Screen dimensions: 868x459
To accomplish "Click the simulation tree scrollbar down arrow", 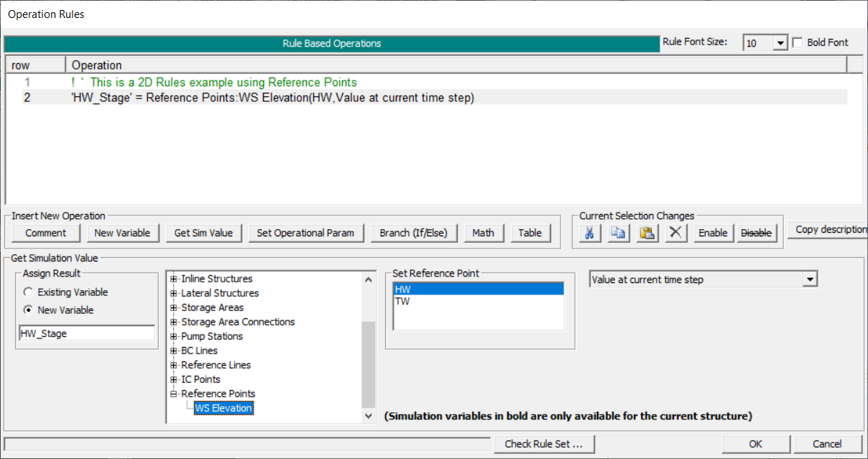I will (369, 416).
